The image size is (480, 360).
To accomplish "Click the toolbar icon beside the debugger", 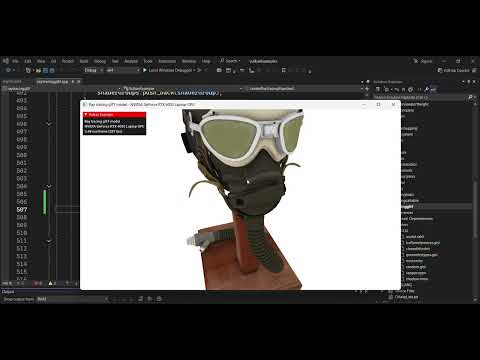I will pos(219,70).
